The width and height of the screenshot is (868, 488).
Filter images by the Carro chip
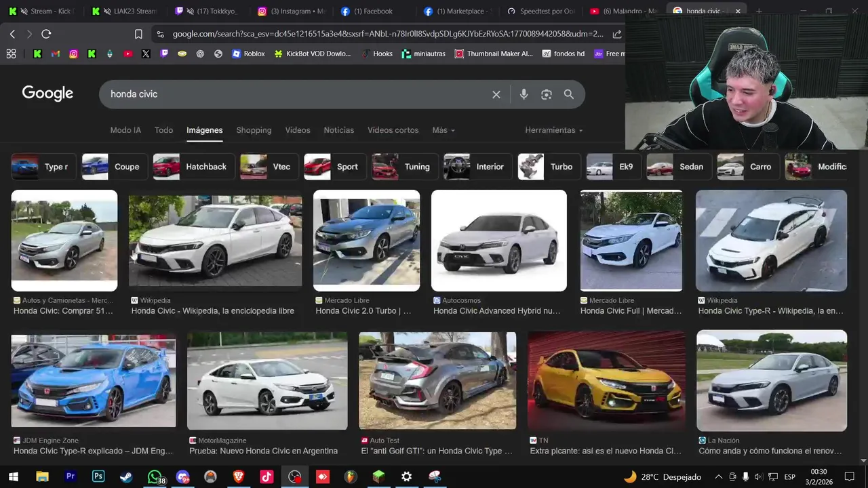[748, 167]
